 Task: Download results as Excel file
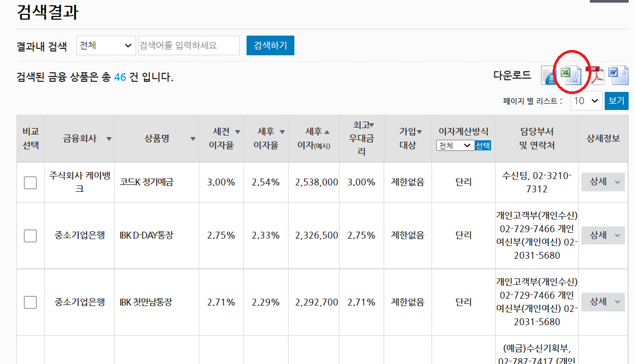[x=571, y=75]
